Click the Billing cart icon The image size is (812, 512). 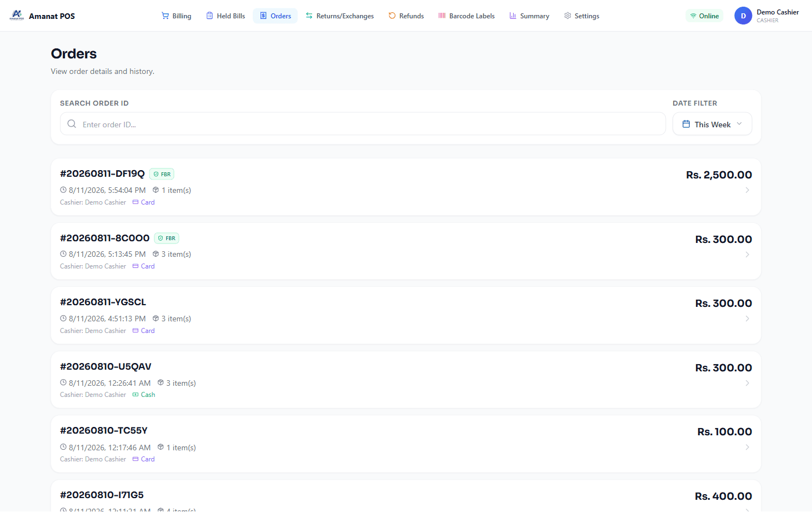(x=165, y=16)
